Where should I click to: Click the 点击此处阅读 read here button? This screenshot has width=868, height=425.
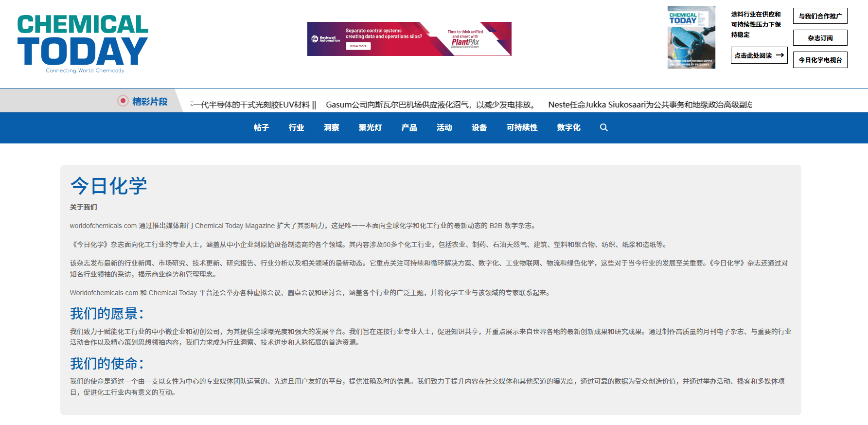click(x=759, y=55)
